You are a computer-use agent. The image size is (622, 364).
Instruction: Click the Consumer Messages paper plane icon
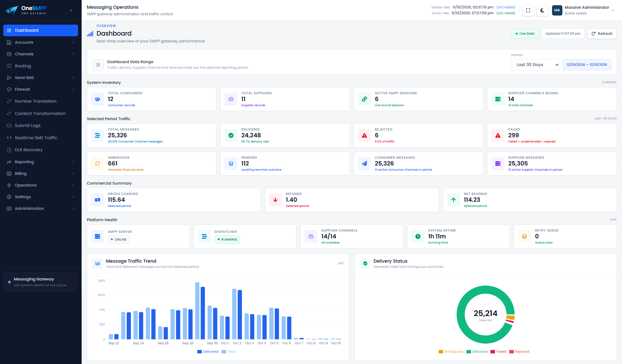(x=364, y=164)
